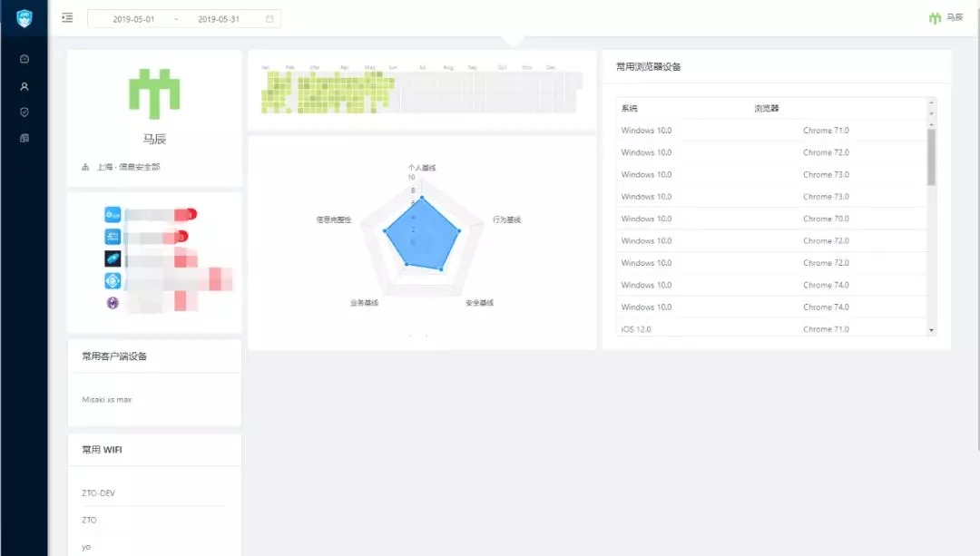Image resolution: width=980 pixels, height=556 pixels.
Task: Click the 个人基线 axis label on the radar
Action: tap(423, 168)
